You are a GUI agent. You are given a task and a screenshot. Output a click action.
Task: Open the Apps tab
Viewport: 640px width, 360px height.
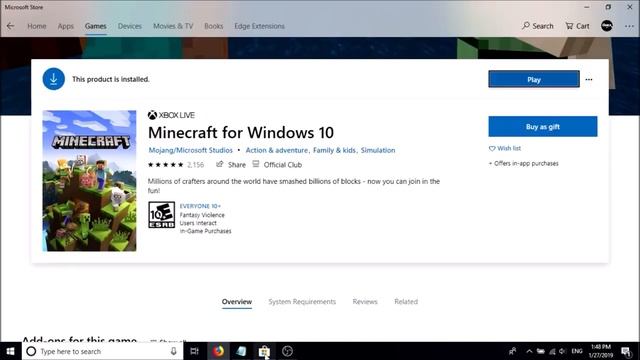tap(65, 26)
